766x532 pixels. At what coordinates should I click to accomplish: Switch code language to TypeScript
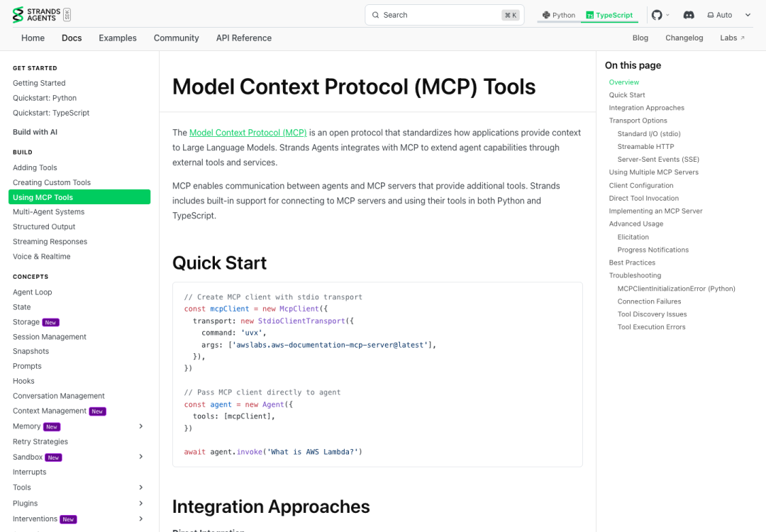(609, 15)
